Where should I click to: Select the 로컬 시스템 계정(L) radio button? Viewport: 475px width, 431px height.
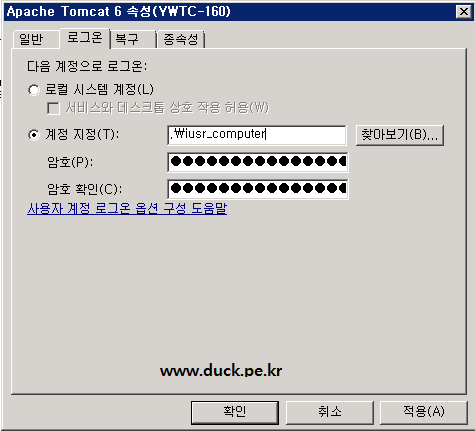coord(34,90)
